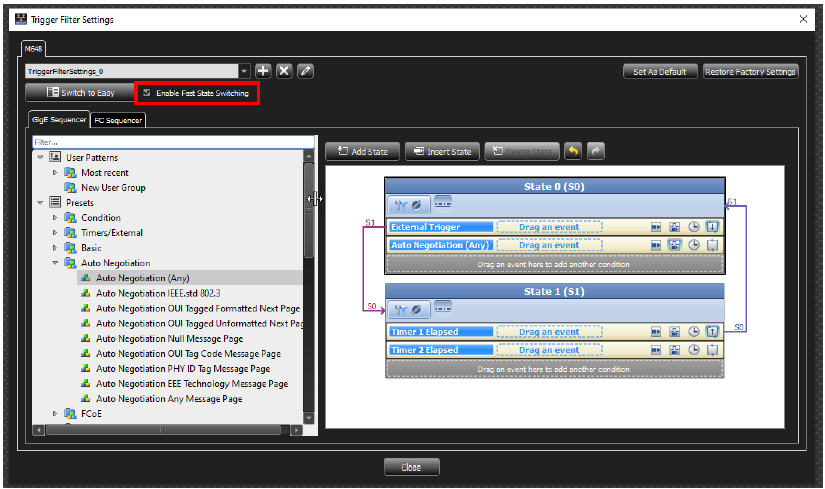
Task: Click the plus icon to add settings profile
Action: 263,71
